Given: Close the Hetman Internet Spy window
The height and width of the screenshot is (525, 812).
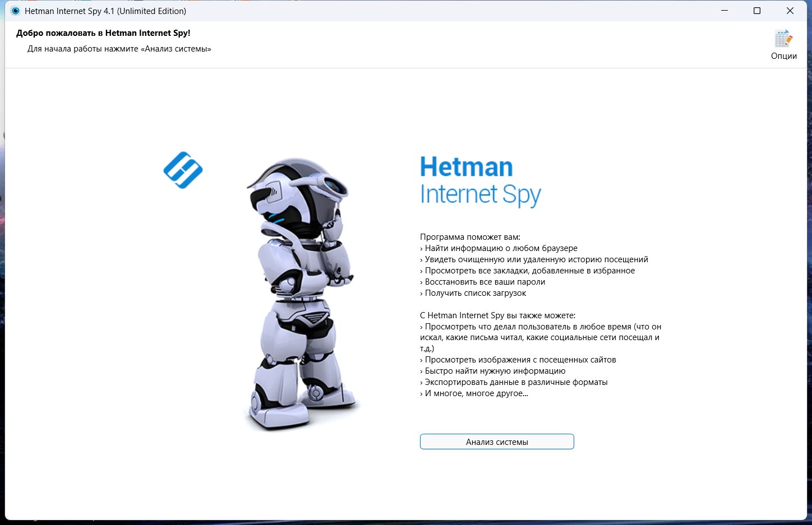Looking at the screenshot, I should (790, 11).
